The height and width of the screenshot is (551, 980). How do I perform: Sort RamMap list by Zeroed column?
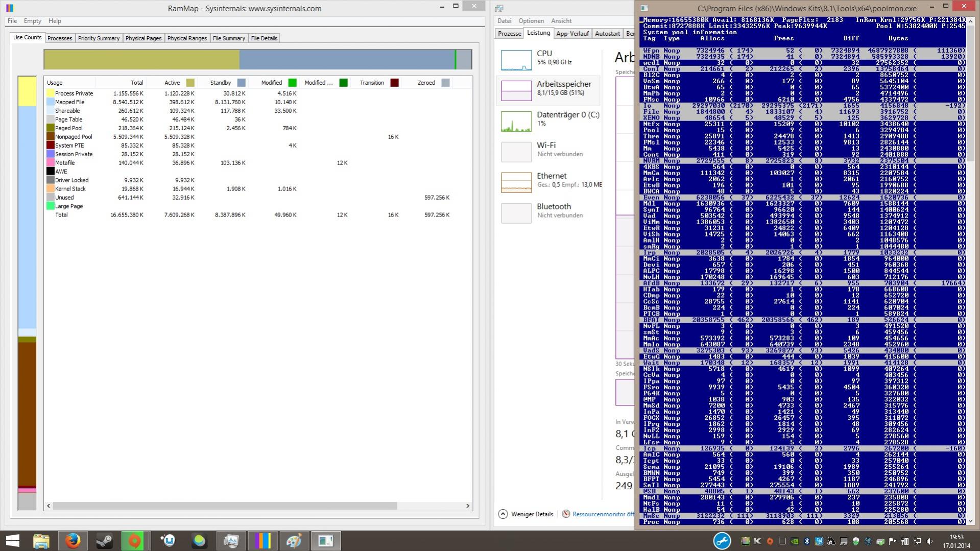click(427, 83)
